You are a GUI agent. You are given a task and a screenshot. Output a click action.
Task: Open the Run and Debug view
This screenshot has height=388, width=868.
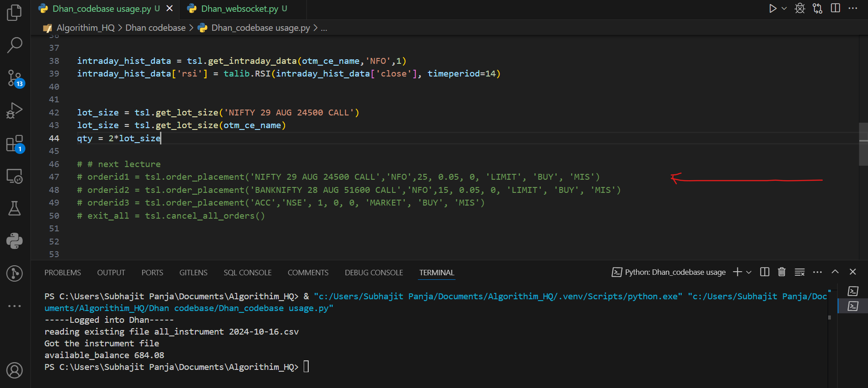click(15, 111)
